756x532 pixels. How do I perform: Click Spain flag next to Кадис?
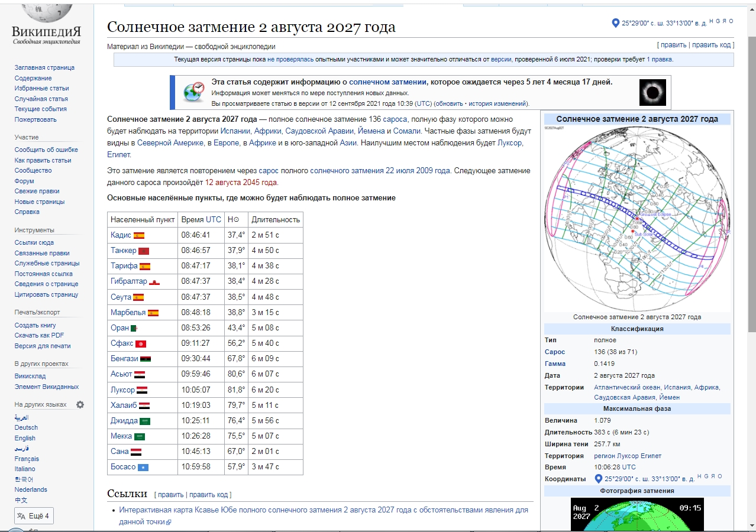coord(139,235)
